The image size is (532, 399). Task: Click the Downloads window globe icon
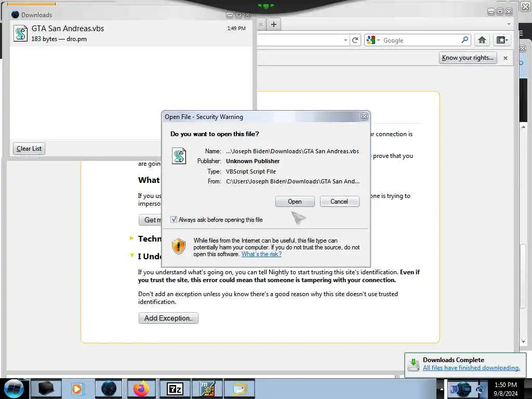coord(15,15)
